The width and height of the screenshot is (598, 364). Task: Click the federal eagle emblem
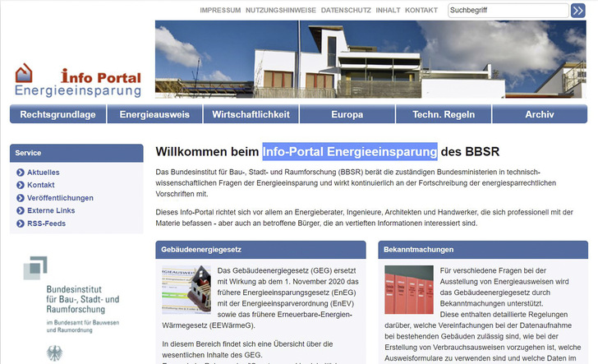(54, 353)
